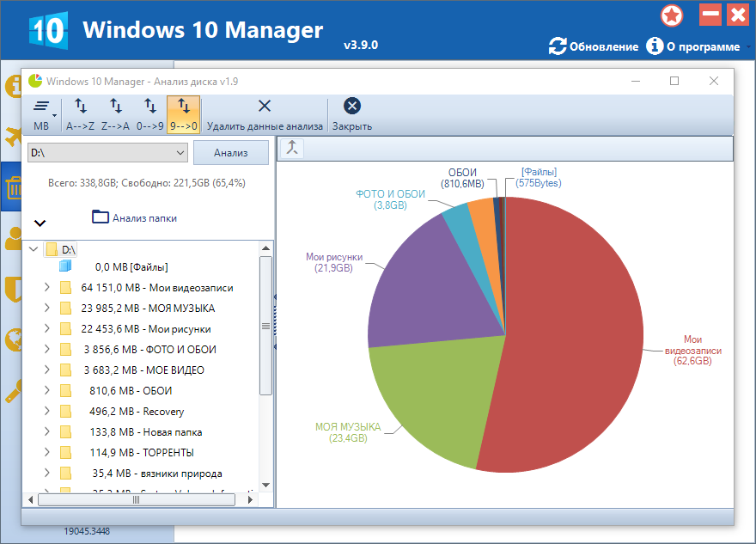Expand the ТОРРЕНТЫ folder node

pos(46,452)
